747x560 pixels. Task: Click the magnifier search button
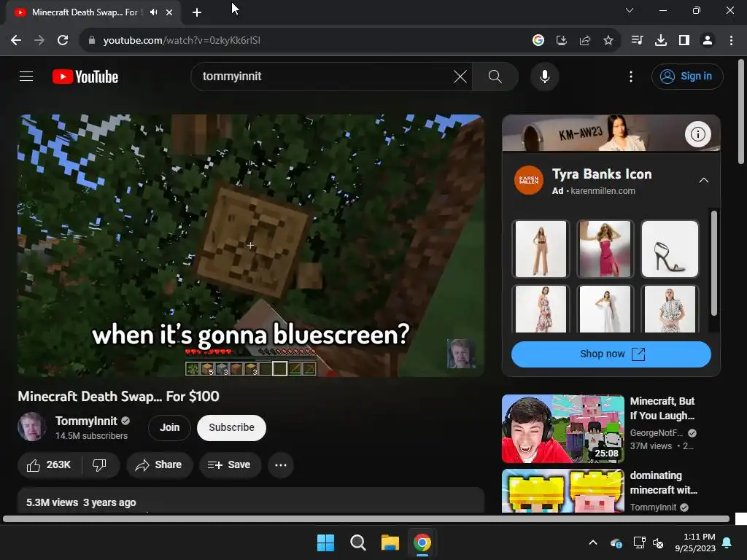pos(495,76)
